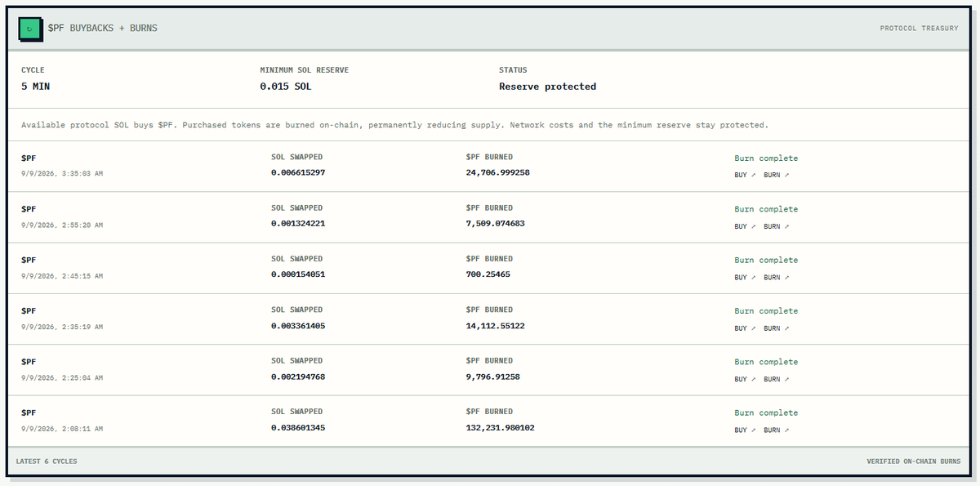Open BURN link for 2:35:19 AM burn
This screenshot has width=980, height=486.
point(777,328)
